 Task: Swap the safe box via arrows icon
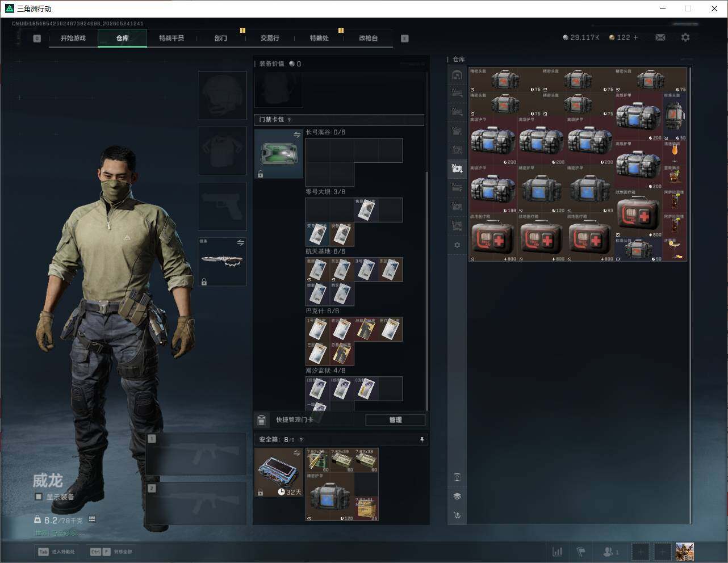(296, 453)
